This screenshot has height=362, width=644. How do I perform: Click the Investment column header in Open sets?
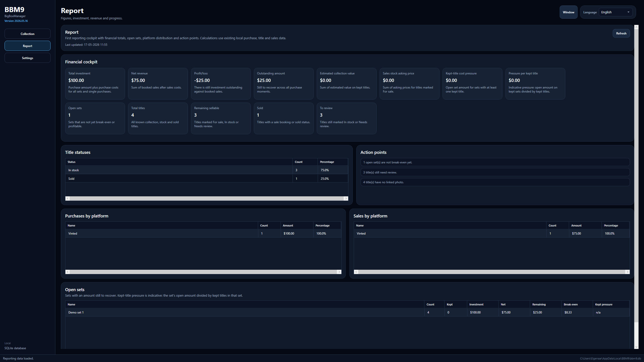(x=483, y=304)
